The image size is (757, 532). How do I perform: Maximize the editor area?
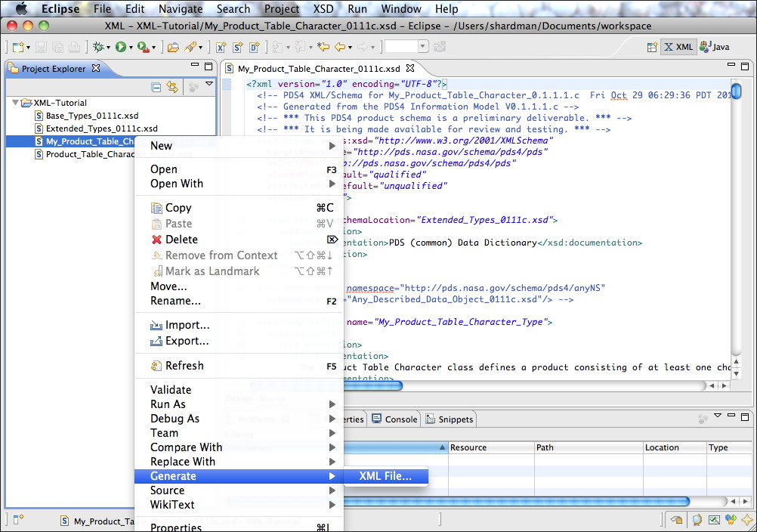745,66
